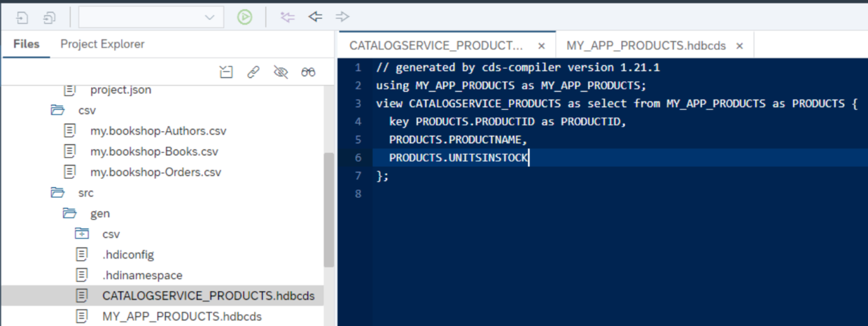
Task: Click the file tree vertical scrollbar
Action: click(328, 210)
